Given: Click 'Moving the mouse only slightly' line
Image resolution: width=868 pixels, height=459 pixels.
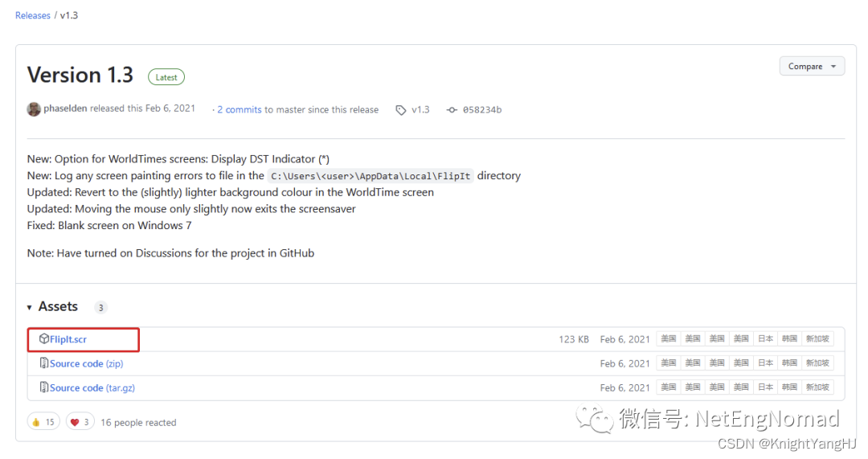Looking at the screenshot, I should [x=191, y=209].
